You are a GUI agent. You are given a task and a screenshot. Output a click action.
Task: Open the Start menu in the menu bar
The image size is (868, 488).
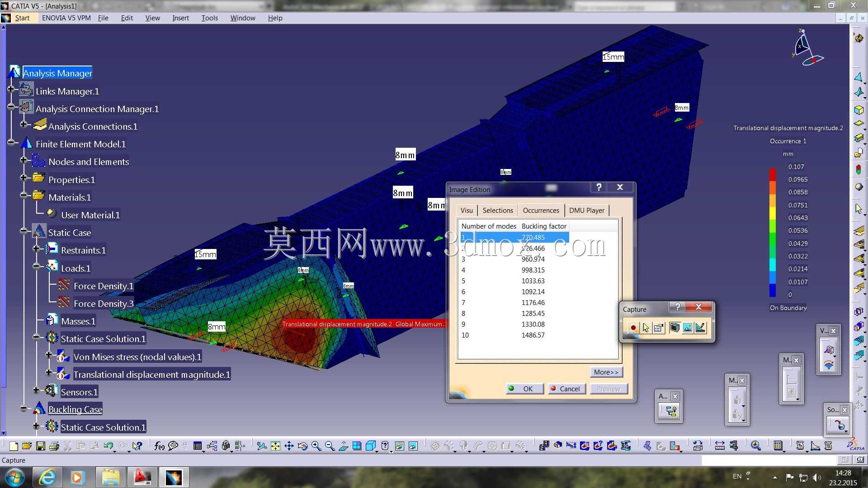coord(22,18)
